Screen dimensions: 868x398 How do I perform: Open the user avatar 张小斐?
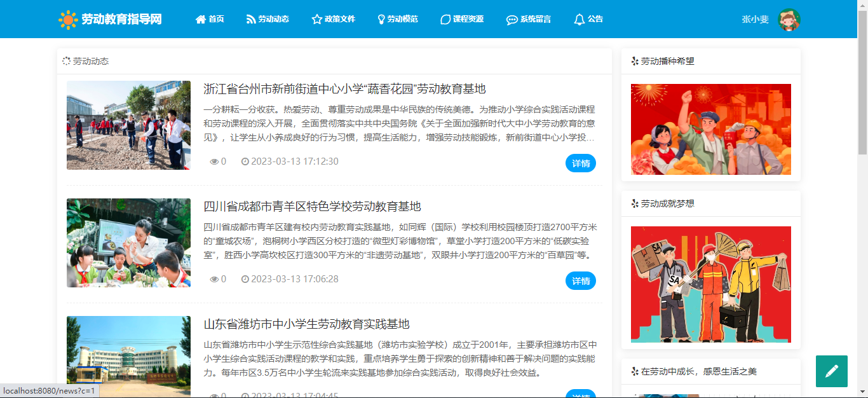point(789,20)
